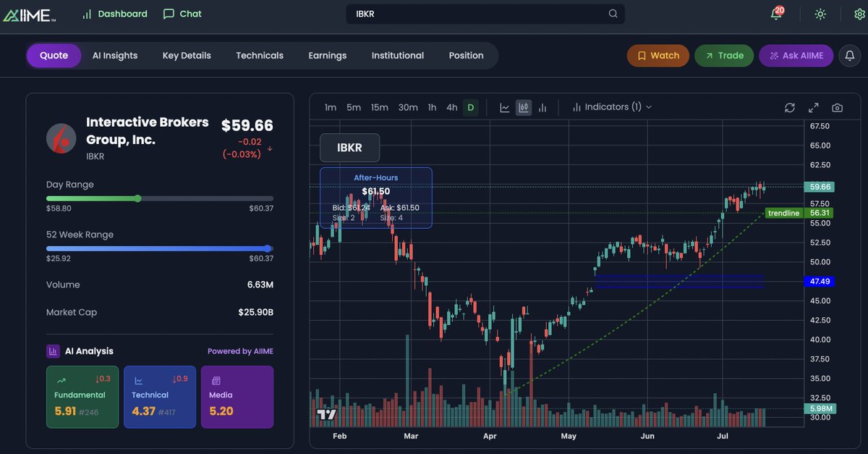Click the $25.90B market cap value
This screenshot has height=454, width=868.
pos(255,312)
